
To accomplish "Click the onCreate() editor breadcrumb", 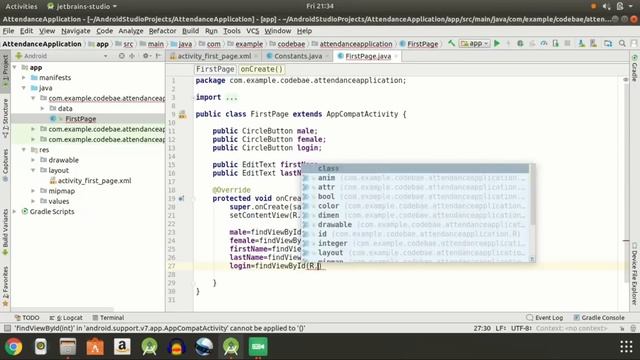I will coord(261,69).
